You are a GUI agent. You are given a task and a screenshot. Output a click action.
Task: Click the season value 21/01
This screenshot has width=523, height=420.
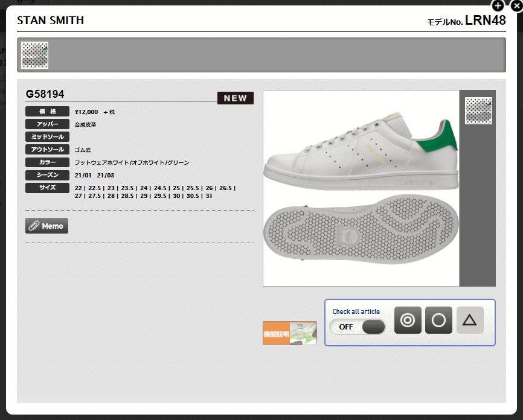coord(83,176)
